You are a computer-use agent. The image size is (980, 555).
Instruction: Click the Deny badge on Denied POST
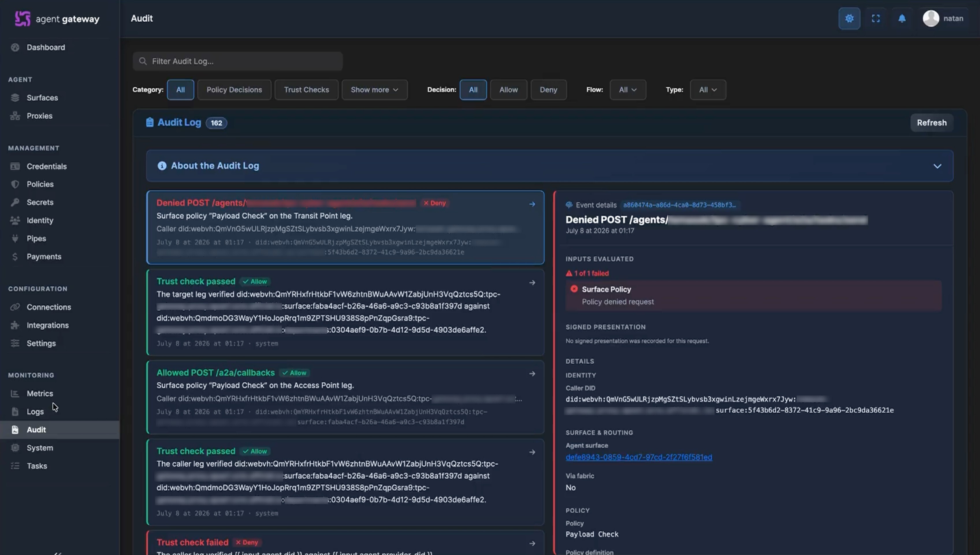[x=435, y=203]
